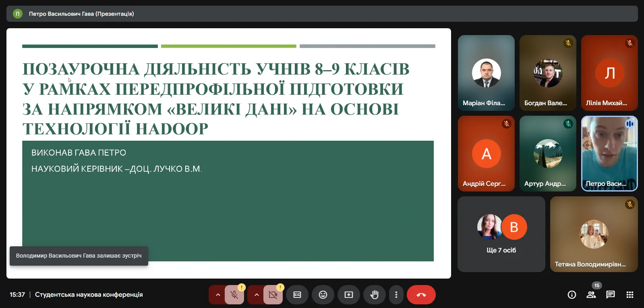Open the meeting details info icon

click(572, 295)
